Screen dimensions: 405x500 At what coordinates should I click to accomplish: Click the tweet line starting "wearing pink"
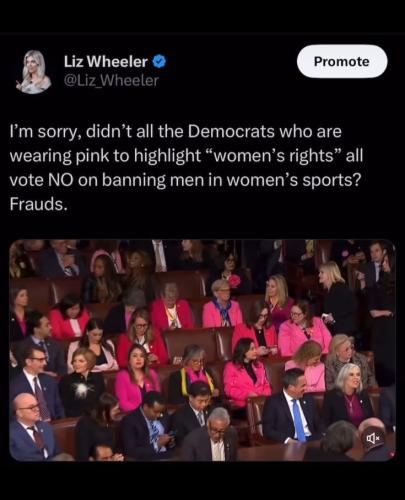click(186, 156)
